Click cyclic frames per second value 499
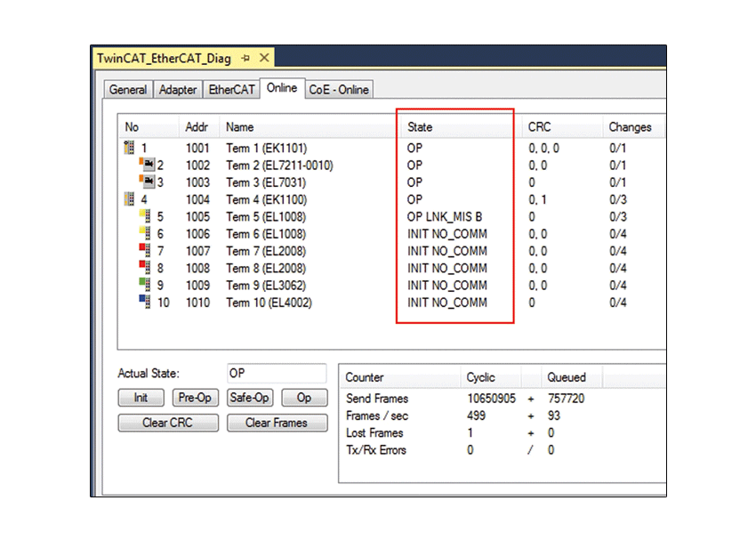 pos(476,416)
